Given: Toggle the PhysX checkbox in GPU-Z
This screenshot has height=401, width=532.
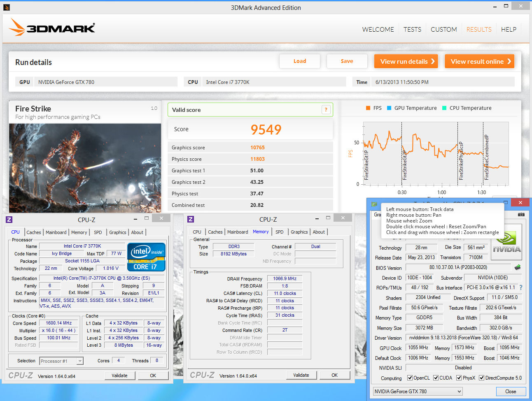Looking at the screenshot, I should pos(459,378).
